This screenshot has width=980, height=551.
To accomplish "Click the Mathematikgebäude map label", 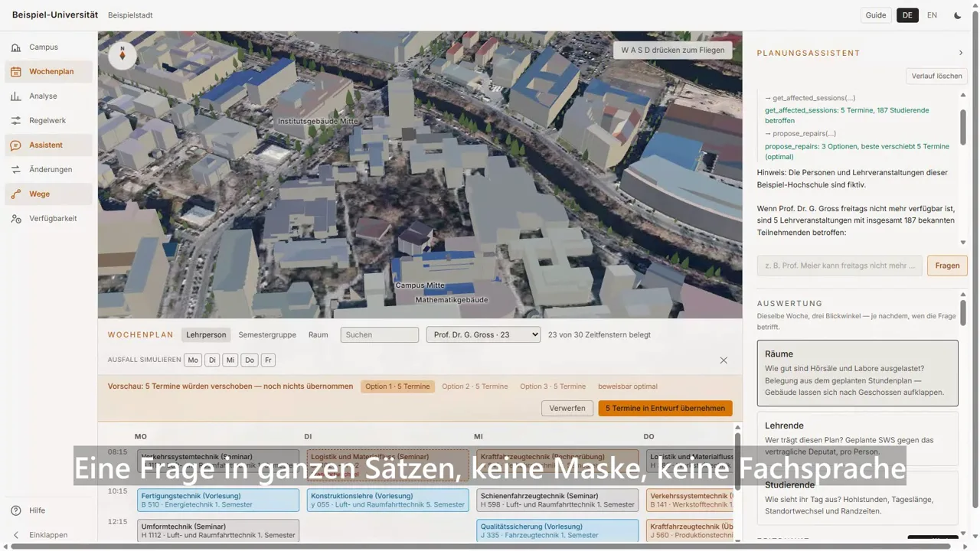I will [x=452, y=300].
